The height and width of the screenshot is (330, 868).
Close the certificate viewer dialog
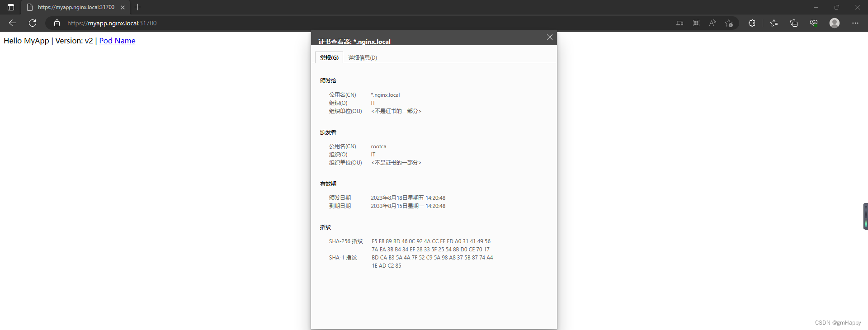(550, 37)
